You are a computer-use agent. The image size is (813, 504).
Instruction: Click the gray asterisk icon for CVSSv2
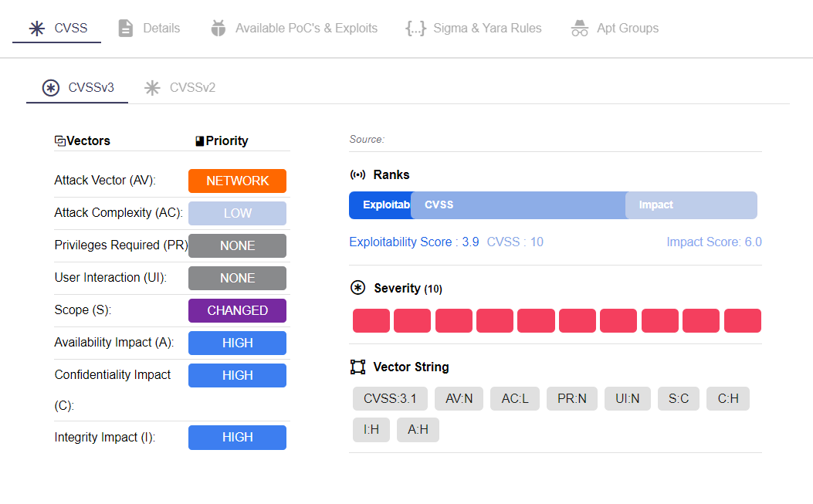pyautogui.click(x=152, y=88)
